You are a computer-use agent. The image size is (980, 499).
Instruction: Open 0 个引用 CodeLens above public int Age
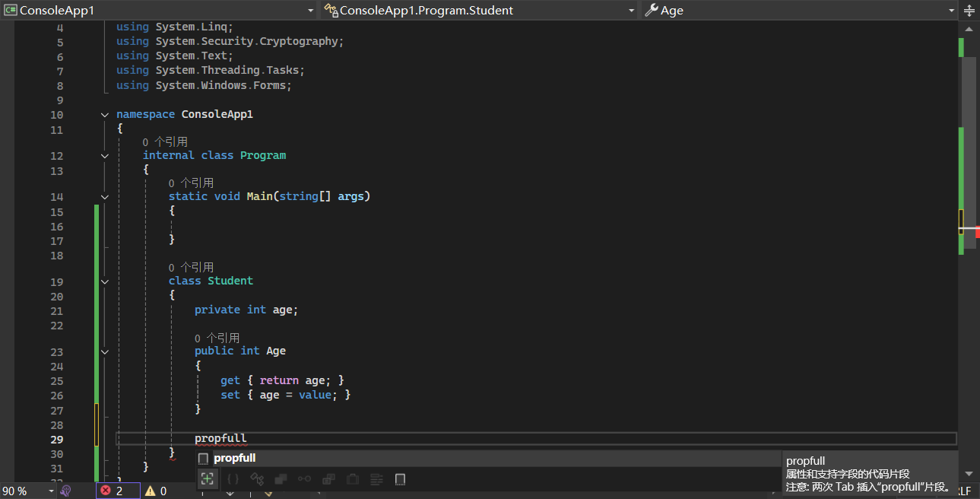(217, 338)
